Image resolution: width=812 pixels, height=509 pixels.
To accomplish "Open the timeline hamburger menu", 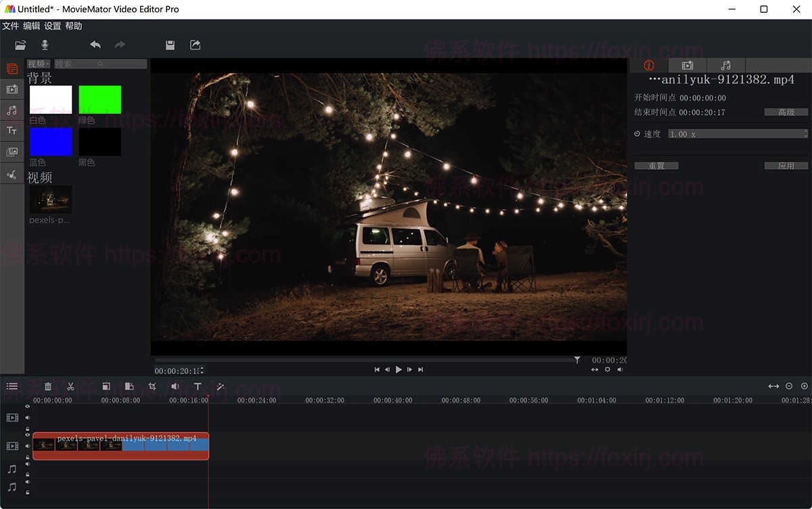I will (x=12, y=386).
